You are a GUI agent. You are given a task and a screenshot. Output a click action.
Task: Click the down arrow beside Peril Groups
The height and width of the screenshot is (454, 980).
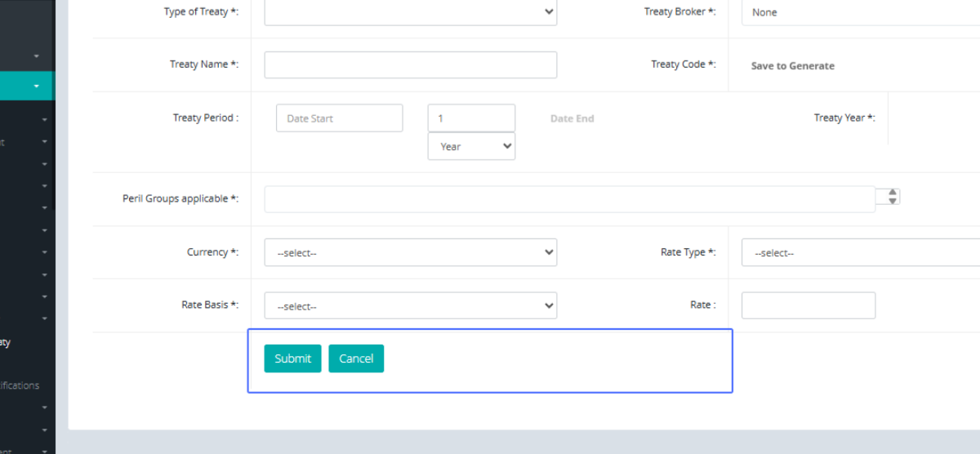pyautogui.click(x=893, y=201)
